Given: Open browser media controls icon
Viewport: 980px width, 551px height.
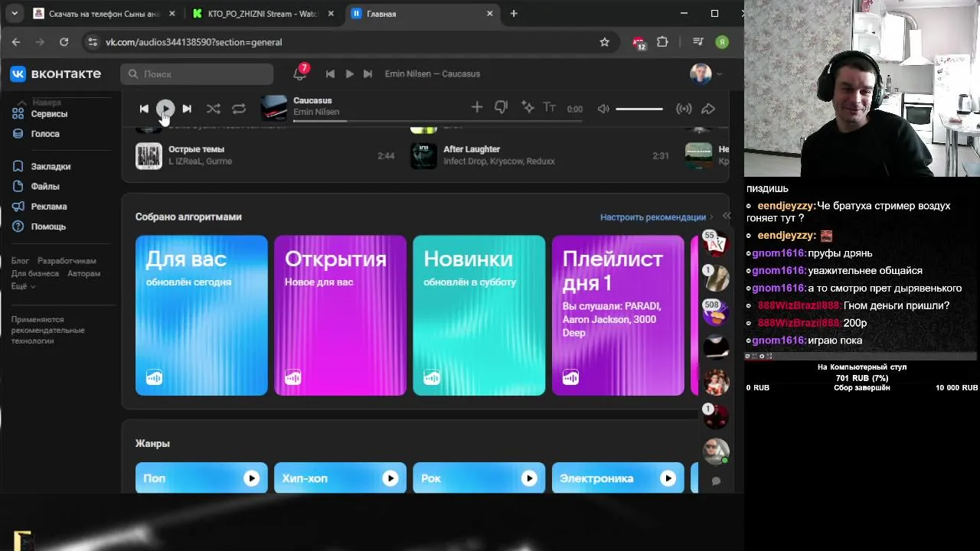Looking at the screenshot, I should pos(697,42).
